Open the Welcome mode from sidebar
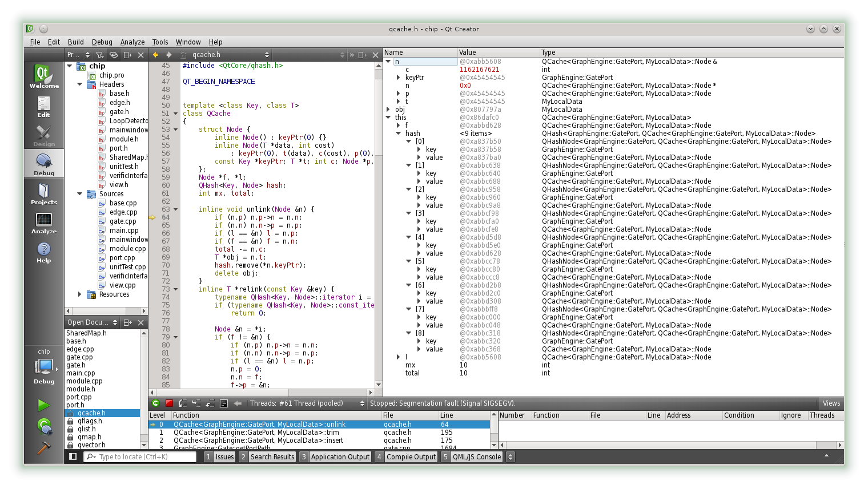Image resolution: width=868 pixels, height=489 pixels. pyautogui.click(x=44, y=76)
